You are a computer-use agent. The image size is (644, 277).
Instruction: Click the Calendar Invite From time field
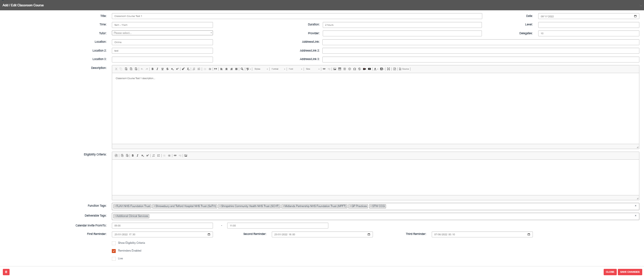(162, 226)
